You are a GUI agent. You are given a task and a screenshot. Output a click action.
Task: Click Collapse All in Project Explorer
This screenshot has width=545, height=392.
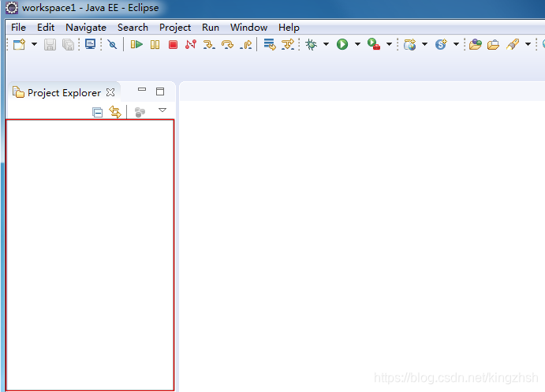97,112
